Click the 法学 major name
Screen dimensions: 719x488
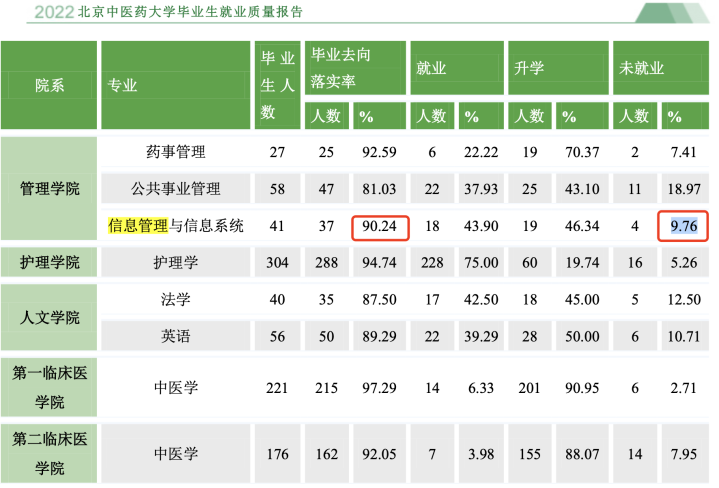pos(176,299)
